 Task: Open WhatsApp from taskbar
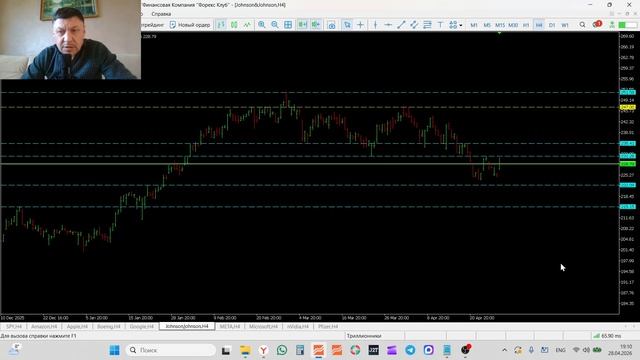pos(282,350)
